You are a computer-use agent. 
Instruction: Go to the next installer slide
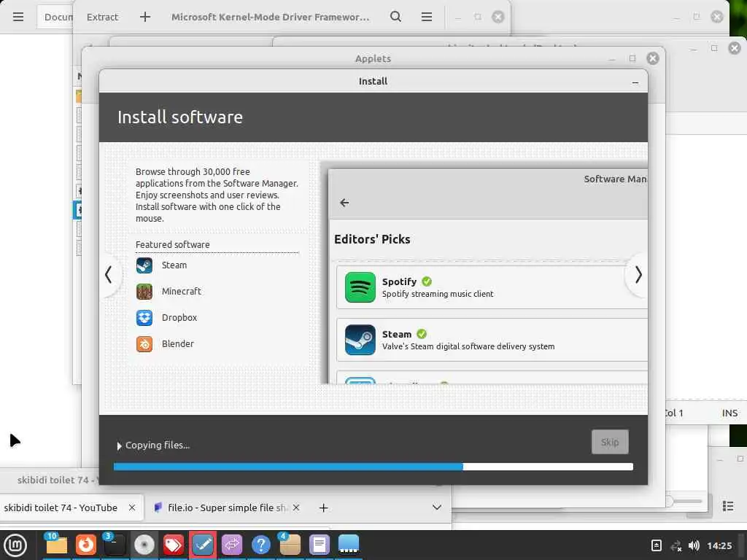(638, 275)
